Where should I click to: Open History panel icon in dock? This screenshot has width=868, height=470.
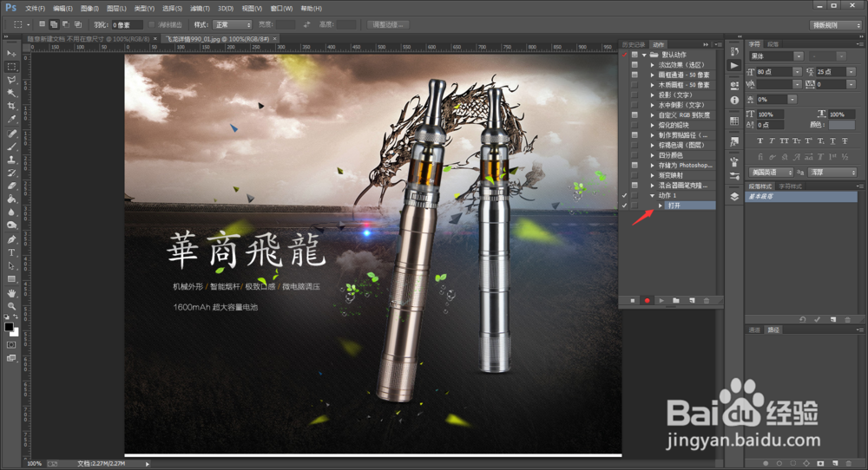(734, 51)
